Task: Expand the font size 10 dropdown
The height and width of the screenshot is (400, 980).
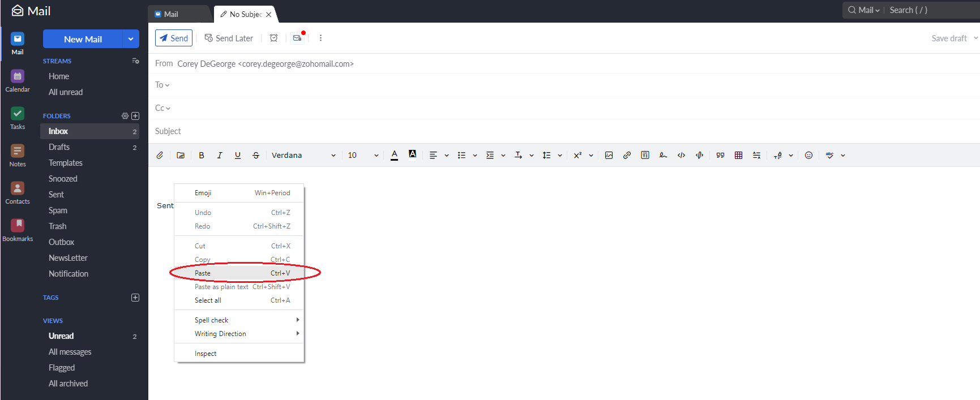Action: (363, 155)
